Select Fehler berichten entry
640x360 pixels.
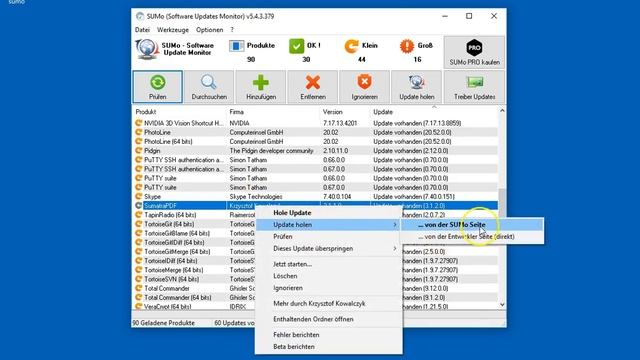(329, 334)
